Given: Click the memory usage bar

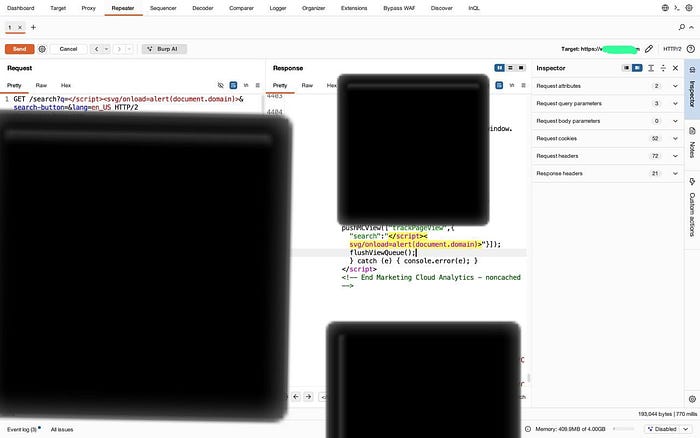Looking at the screenshot, I should click(624, 429).
